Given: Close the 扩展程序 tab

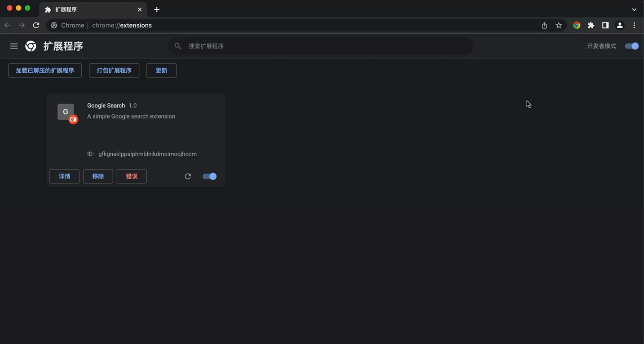Looking at the screenshot, I should pyautogui.click(x=140, y=9).
